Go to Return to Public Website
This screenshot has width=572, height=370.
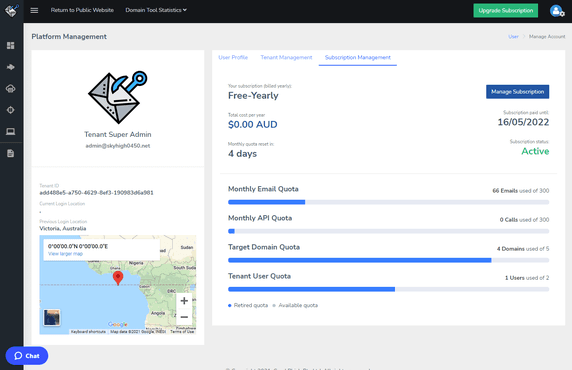(82, 10)
